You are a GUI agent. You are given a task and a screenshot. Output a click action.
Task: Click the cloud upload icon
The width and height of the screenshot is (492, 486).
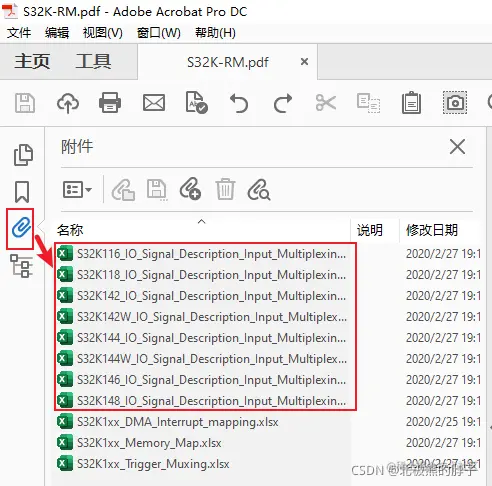pos(68,103)
